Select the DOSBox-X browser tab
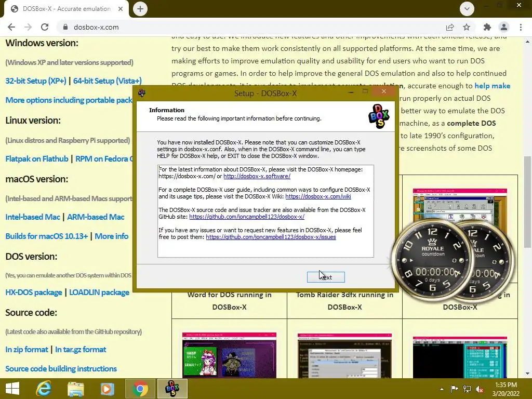Viewport: 532px width, 399px height. (x=66, y=9)
